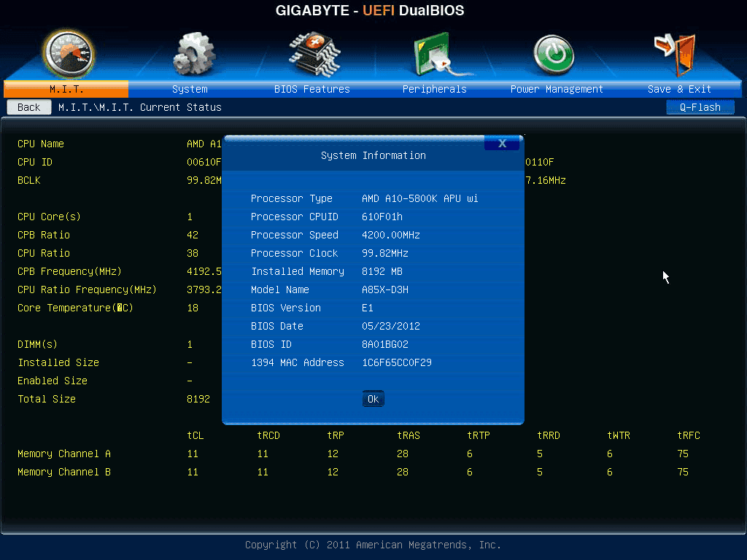This screenshot has width=747, height=560.
Task: Click the tRTP column header
Action: pos(479,435)
